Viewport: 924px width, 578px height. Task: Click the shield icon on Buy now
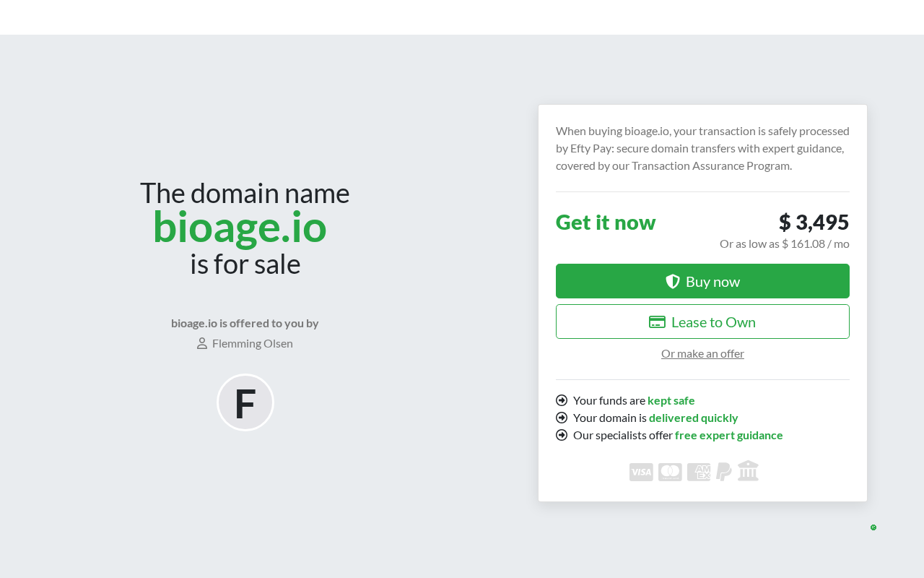tap(673, 282)
